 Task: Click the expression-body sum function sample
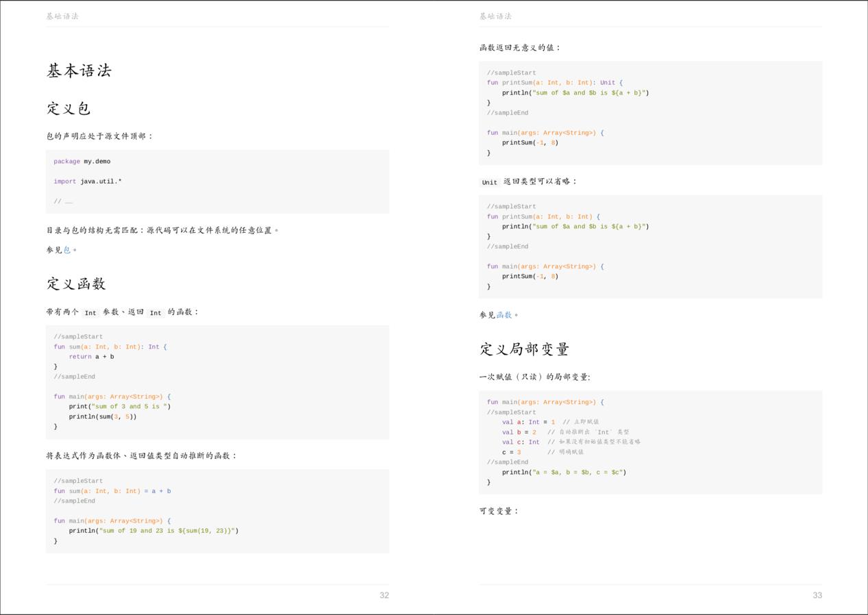point(217,510)
